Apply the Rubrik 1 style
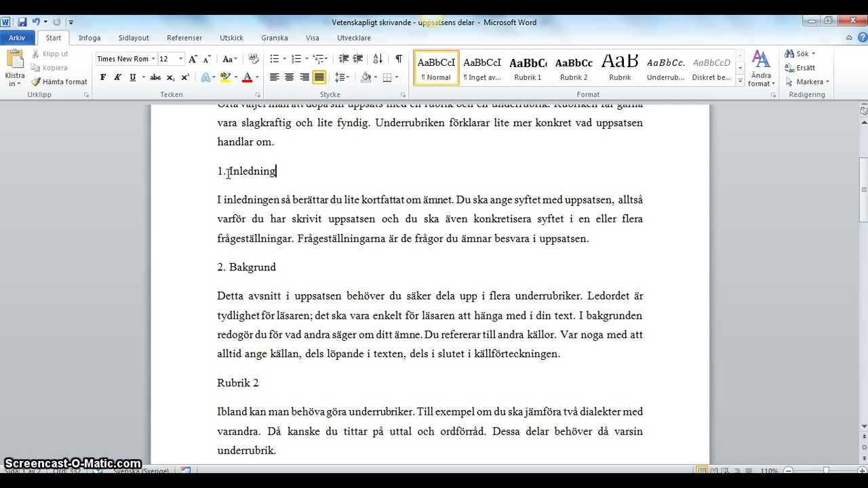Image resolution: width=868 pixels, height=488 pixels. 528,68
